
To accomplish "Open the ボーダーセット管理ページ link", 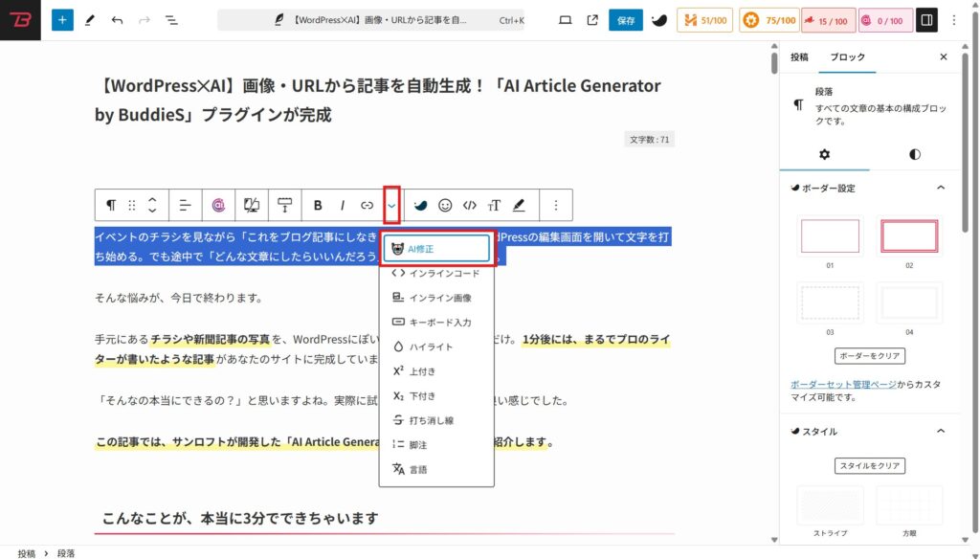I will pos(843,384).
